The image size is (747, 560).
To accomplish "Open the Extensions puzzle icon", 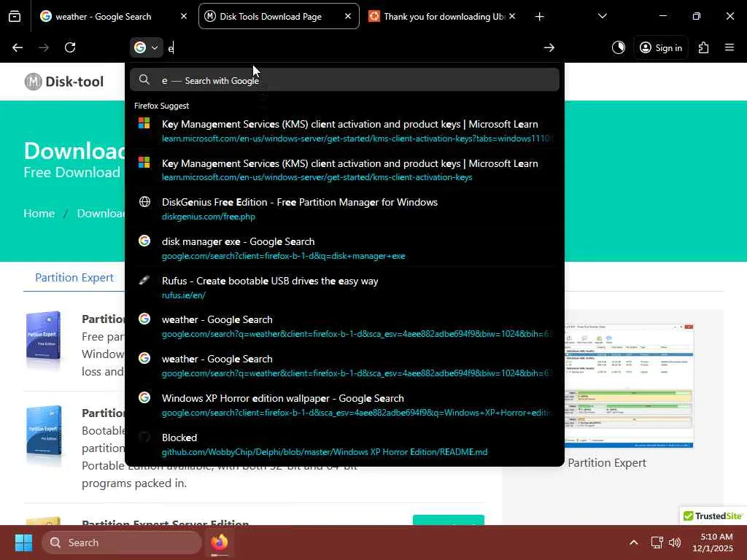I will click(704, 47).
